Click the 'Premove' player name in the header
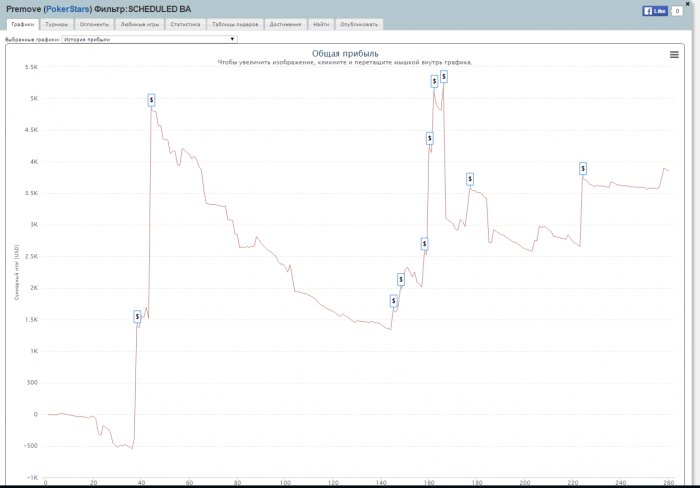The width and height of the screenshot is (700, 488). click(x=23, y=9)
